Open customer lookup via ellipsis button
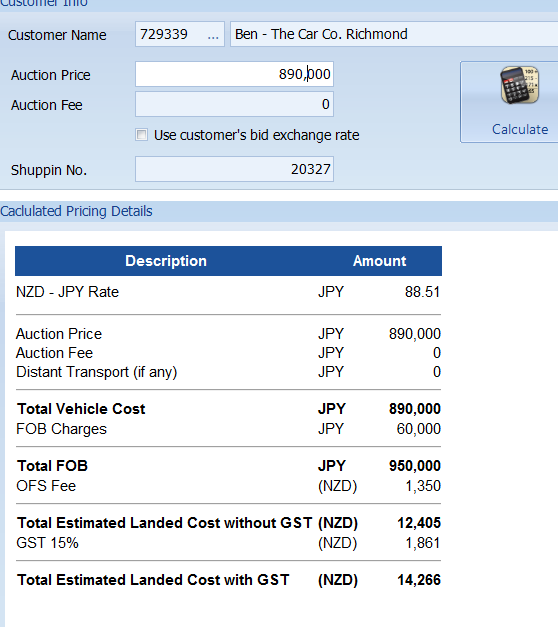Image resolution: width=558 pixels, height=627 pixels. 213,34
